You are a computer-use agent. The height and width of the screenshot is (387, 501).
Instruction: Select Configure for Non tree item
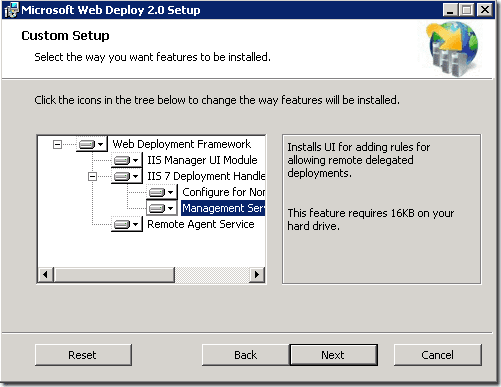coord(224,192)
